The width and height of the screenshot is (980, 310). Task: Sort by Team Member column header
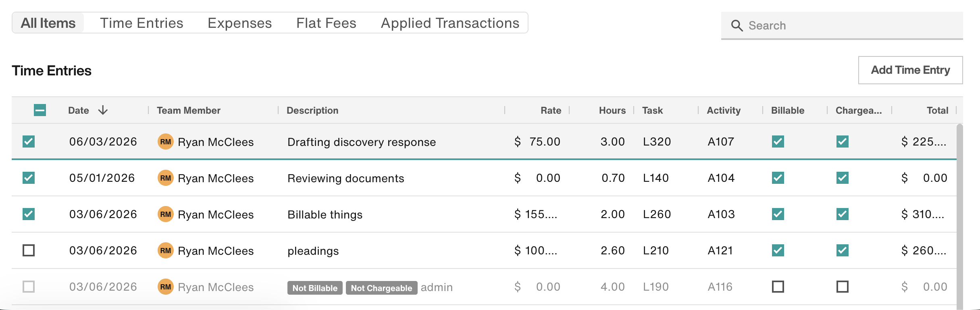point(189,110)
